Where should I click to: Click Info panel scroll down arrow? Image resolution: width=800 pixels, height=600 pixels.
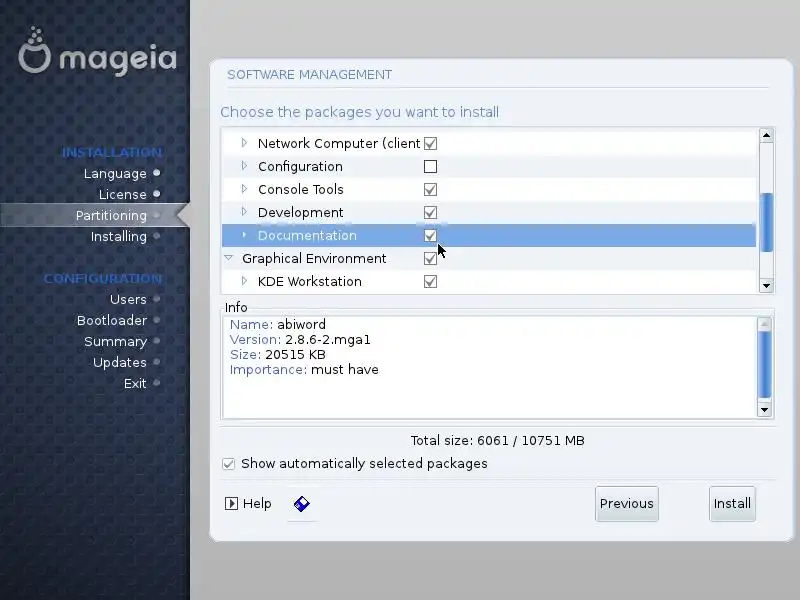[764, 410]
